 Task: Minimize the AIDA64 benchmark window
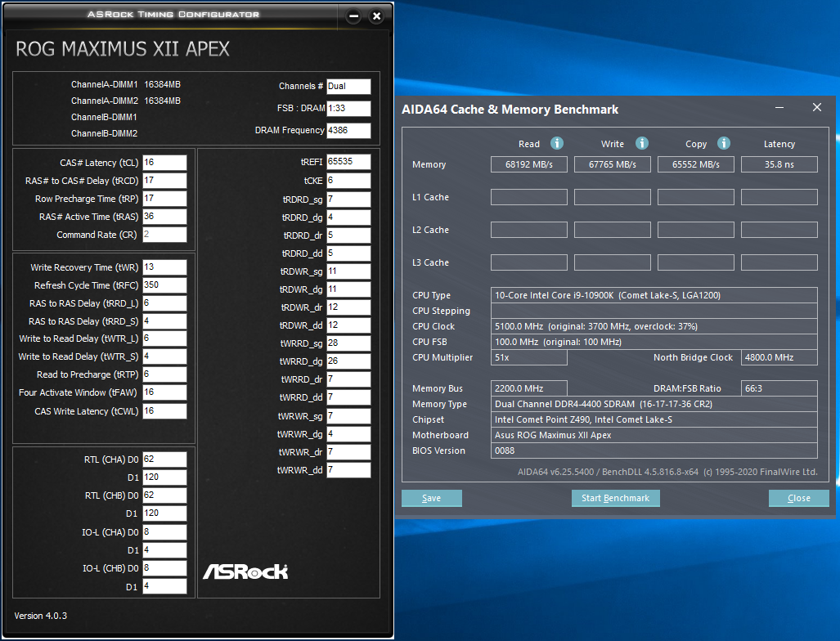pos(779,108)
